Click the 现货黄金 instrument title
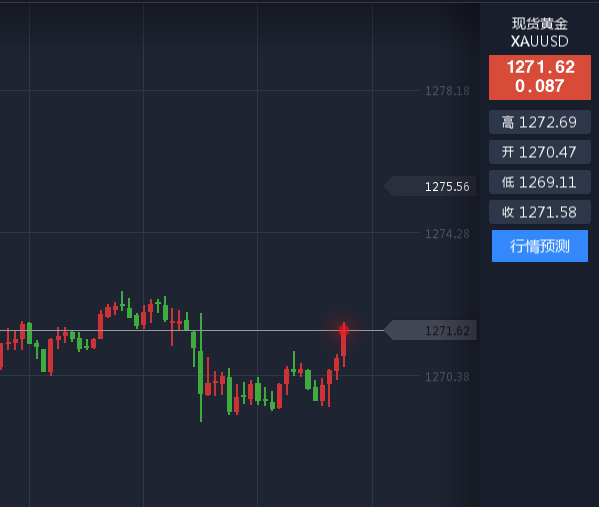 click(539, 24)
